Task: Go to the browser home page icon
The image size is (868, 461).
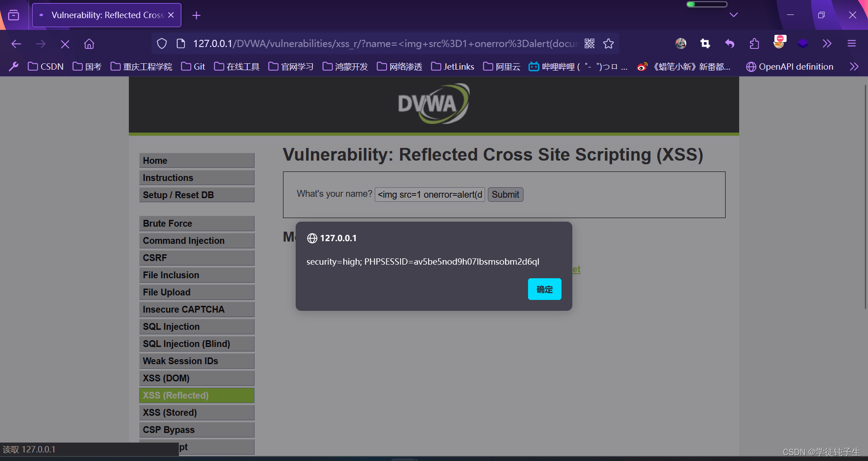Action: point(89,44)
